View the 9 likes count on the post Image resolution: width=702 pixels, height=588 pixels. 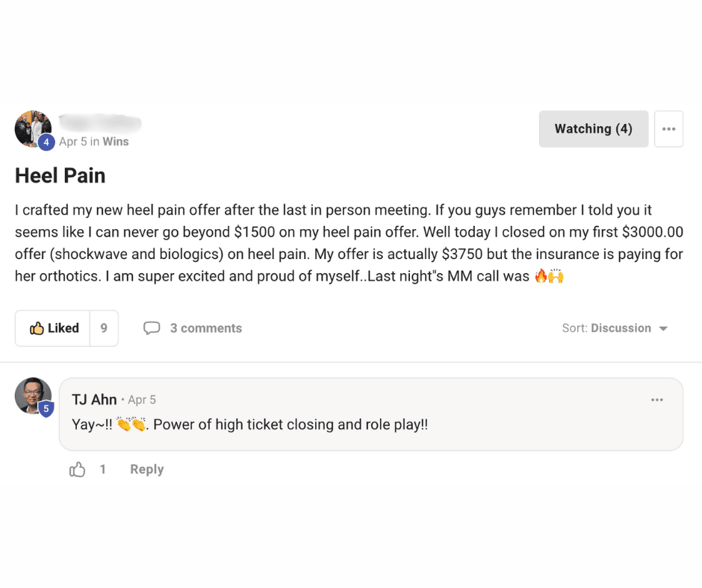tap(104, 328)
